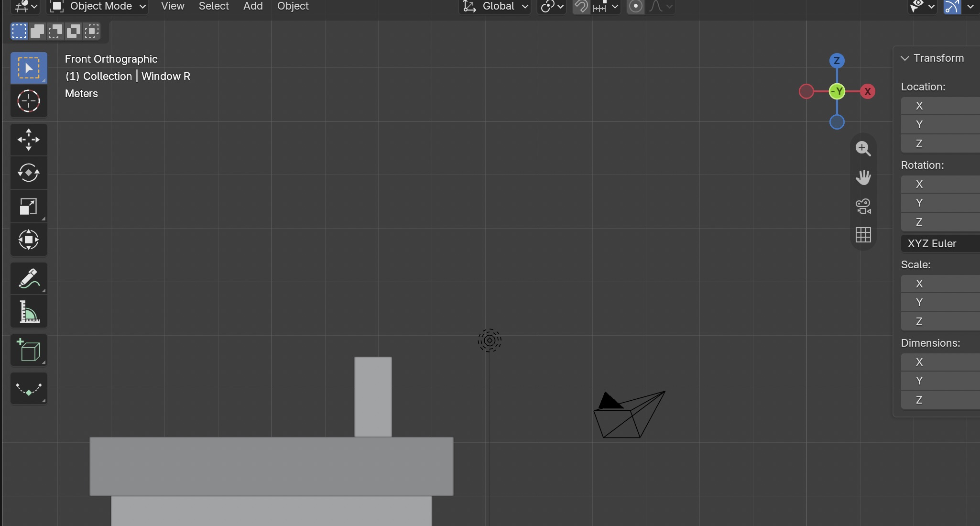The width and height of the screenshot is (980, 526).
Task: Enable the Subtract selection mode
Action: click(55, 32)
